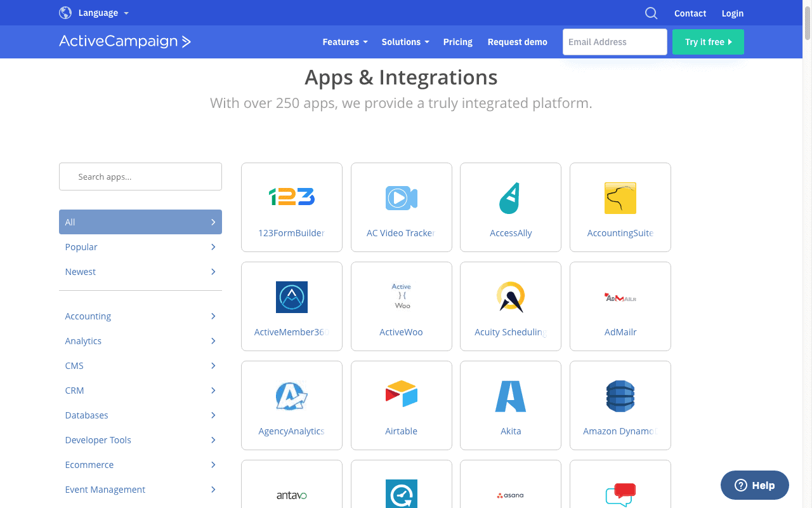The height and width of the screenshot is (508, 812).
Task: Select the Popular apps filter
Action: pos(140,247)
